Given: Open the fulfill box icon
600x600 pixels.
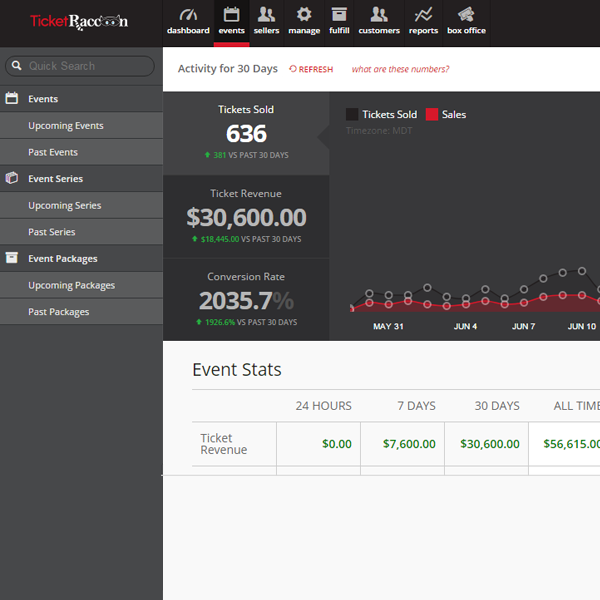Looking at the screenshot, I should [x=339, y=15].
